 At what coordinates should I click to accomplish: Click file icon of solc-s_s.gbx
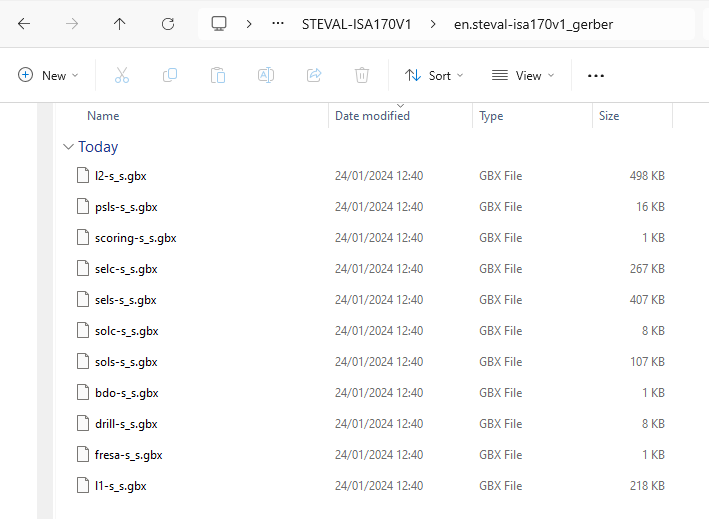(x=83, y=330)
